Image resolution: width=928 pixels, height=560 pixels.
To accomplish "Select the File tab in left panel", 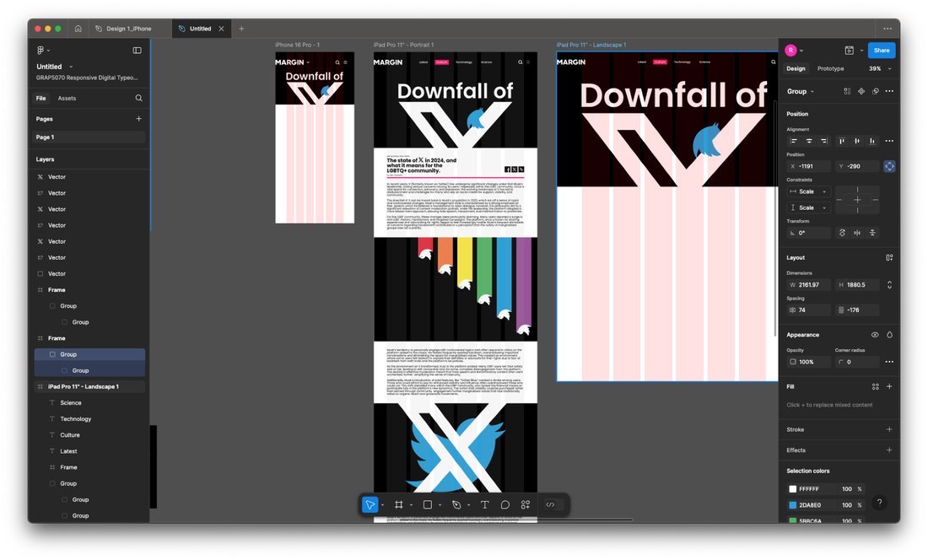I will coord(40,98).
